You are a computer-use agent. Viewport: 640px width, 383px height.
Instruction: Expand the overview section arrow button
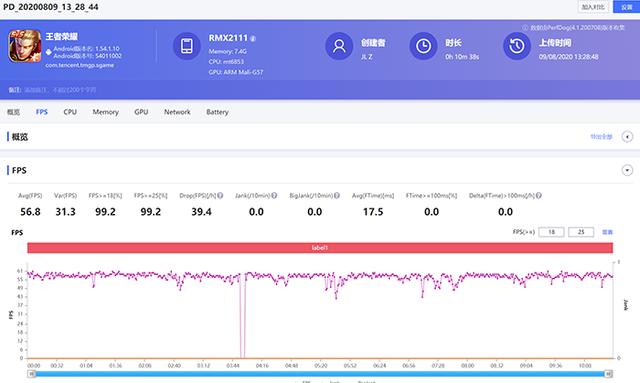pos(627,137)
